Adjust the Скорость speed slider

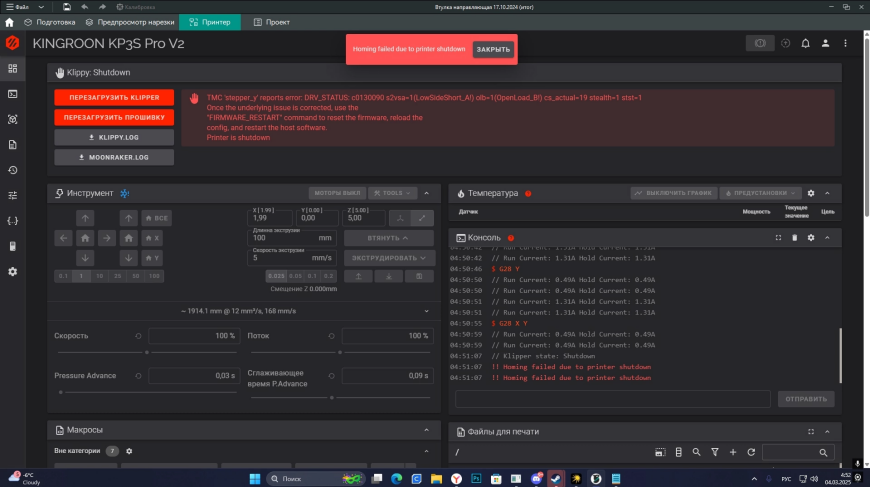tap(147, 352)
